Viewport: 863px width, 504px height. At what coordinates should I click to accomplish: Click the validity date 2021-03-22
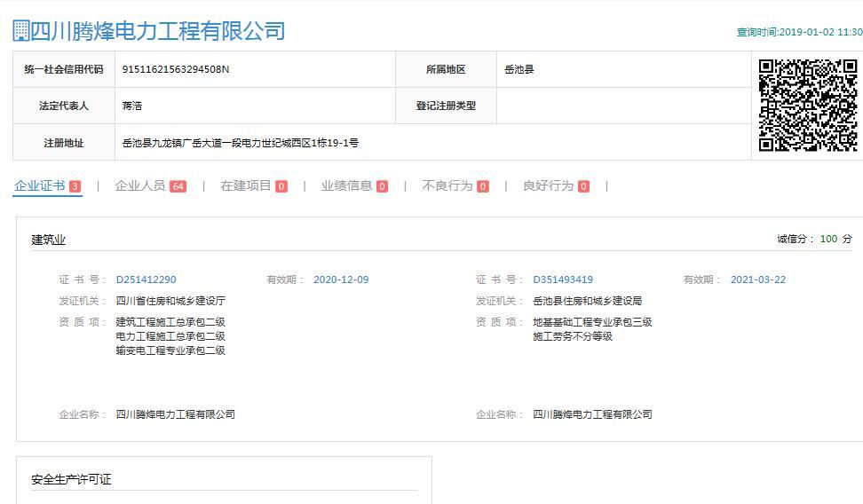[x=757, y=280]
